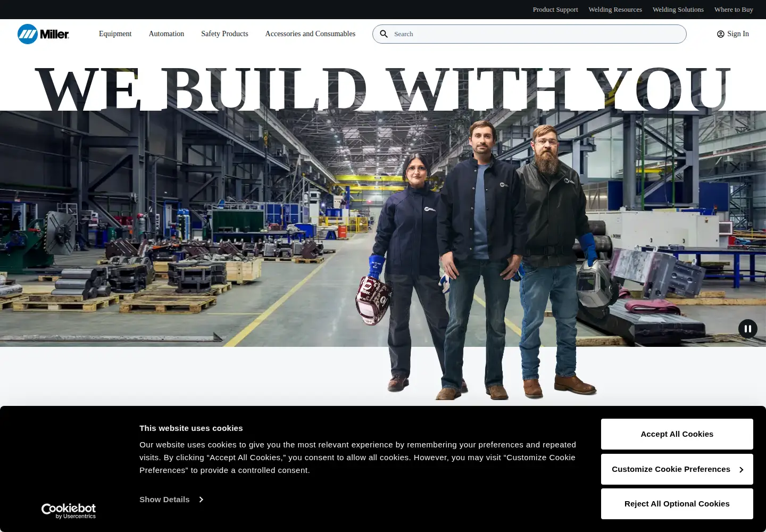Screen dimensions: 766x532
Task: Open Welding Resources link
Action: (x=615, y=10)
